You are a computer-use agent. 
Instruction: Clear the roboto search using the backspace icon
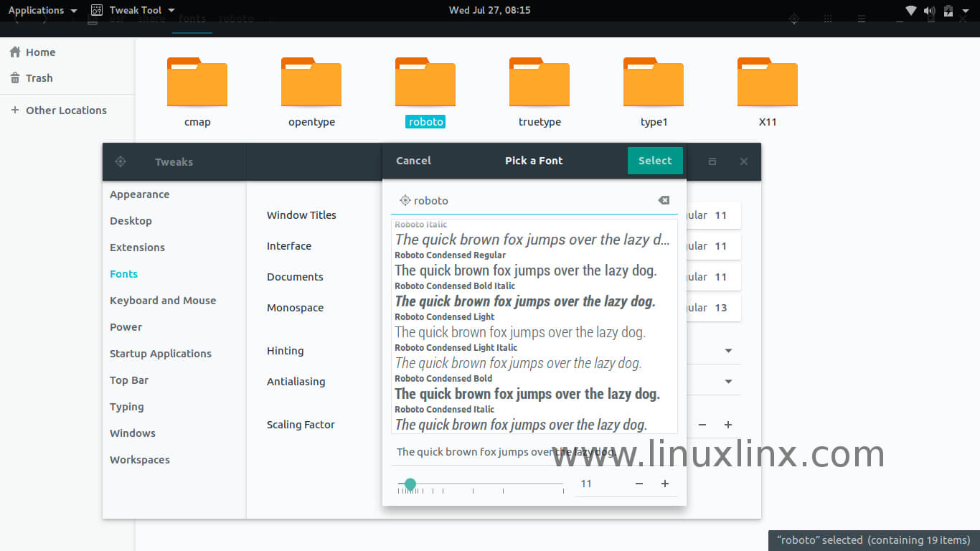pos(664,200)
